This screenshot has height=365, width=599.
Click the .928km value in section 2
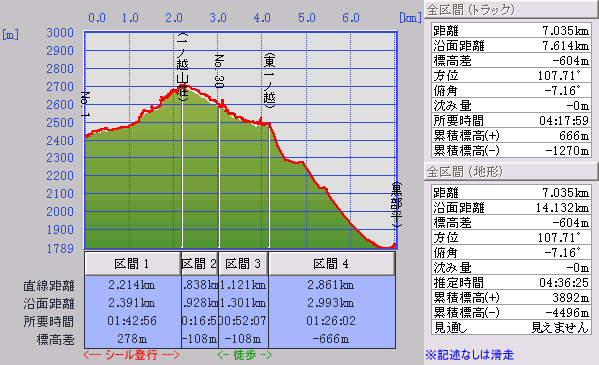click(200, 303)
